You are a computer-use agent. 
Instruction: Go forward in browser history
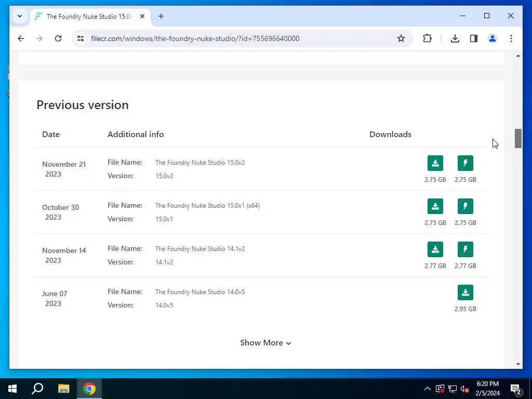coord(39,38)
